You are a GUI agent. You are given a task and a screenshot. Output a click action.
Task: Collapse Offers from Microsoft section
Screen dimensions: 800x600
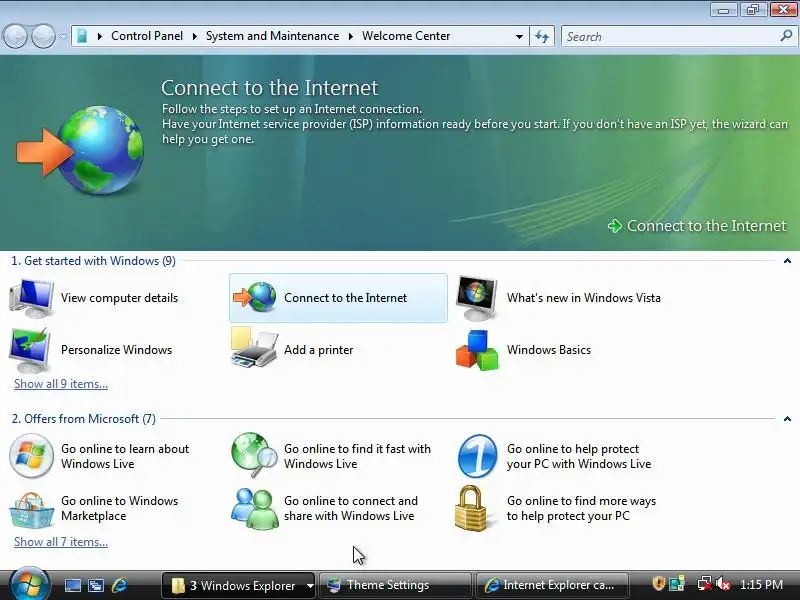tap(787, 419)
